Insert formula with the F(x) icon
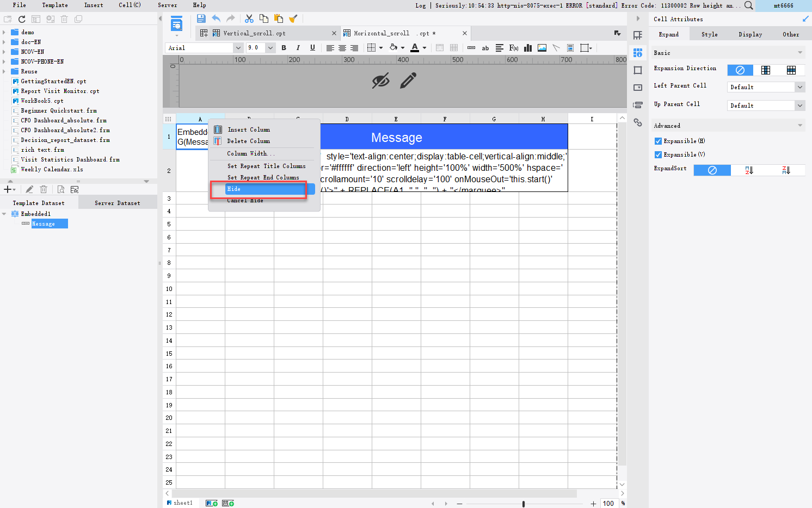The height and width of the screenshot is (508, 812). click(513, 48)
